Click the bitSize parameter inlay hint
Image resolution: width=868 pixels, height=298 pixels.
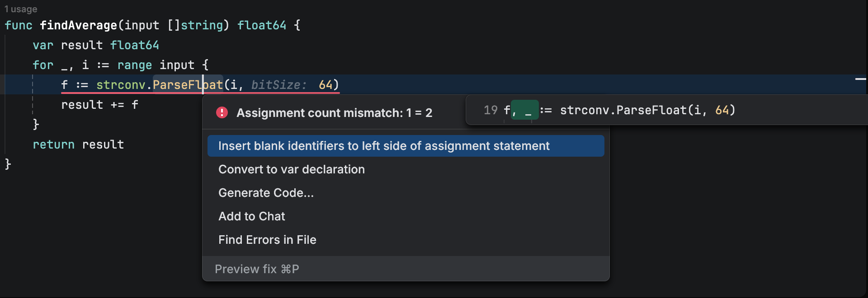click(x=278, y=85)
